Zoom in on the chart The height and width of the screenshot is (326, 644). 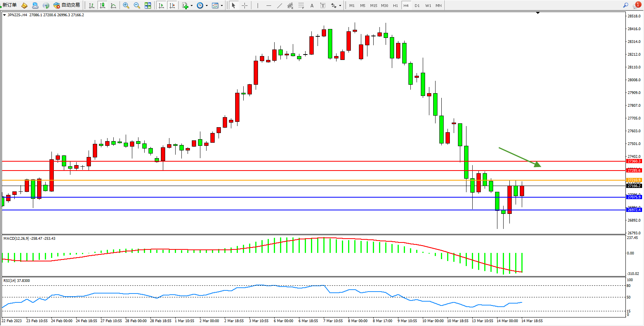126,5
